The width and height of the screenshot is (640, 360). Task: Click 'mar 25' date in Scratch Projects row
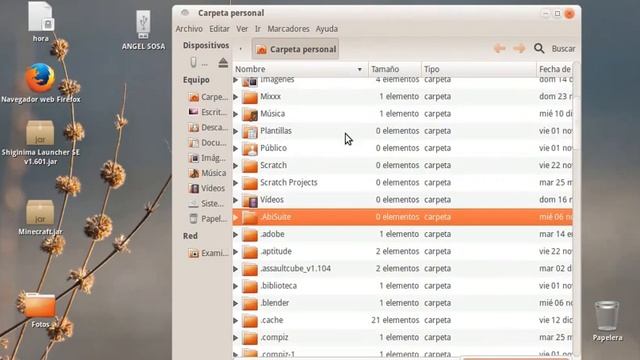click(x=556, y=182)
